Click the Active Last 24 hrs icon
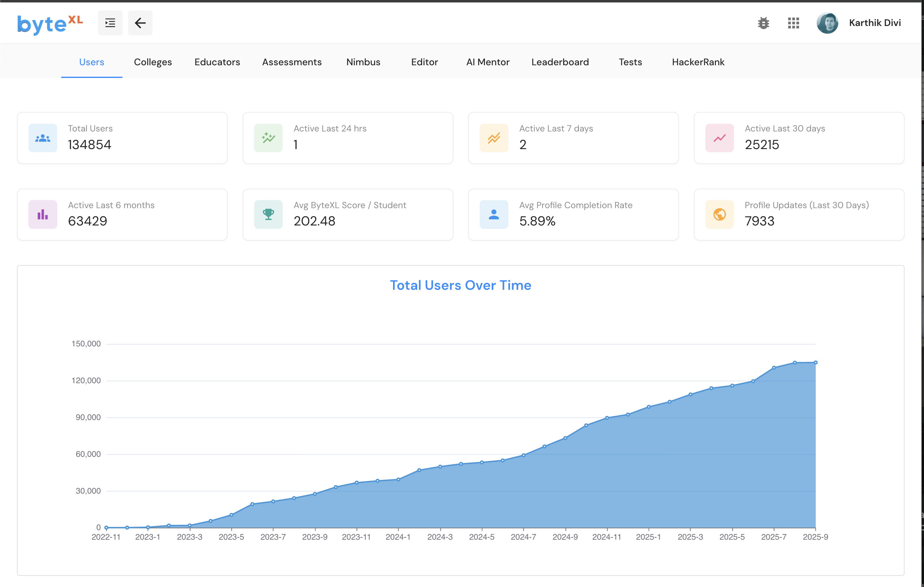 click(x=268, y=138)
